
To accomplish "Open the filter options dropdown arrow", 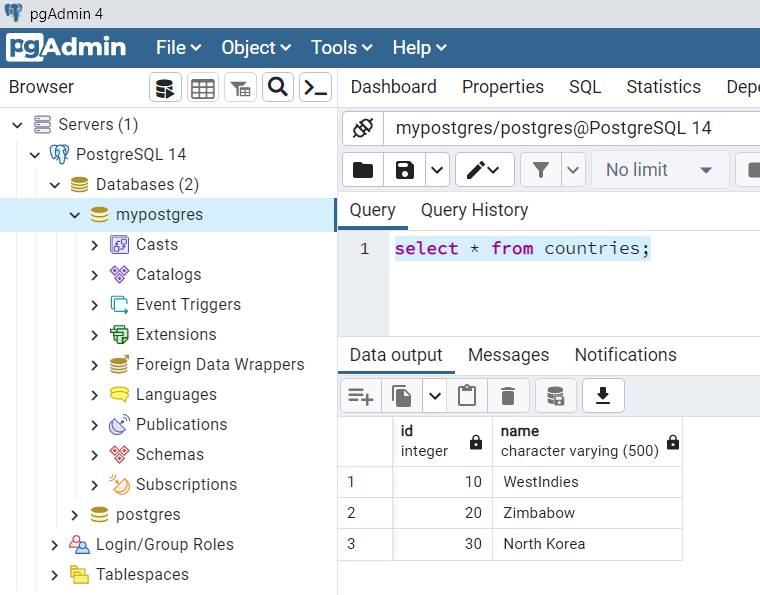I will (573, 170).
